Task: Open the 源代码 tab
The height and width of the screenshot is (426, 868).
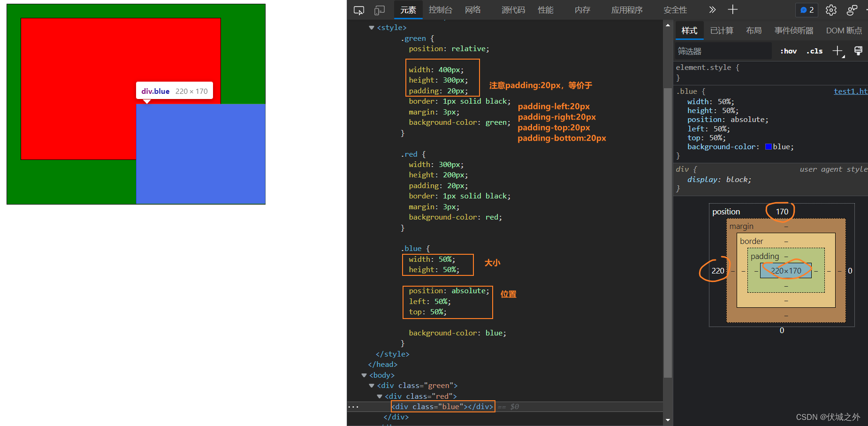Action: [x=513, y=10]
